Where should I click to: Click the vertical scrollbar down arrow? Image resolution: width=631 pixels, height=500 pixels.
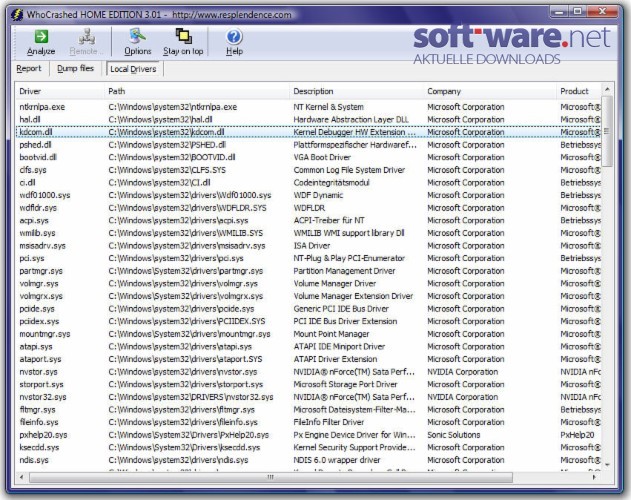[x=607, y=465]
